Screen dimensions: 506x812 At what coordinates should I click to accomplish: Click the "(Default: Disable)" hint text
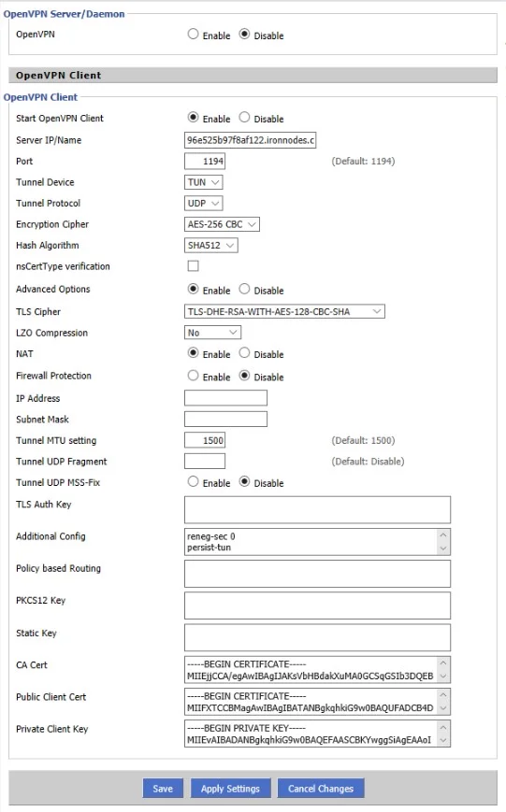(x=368, y=461)
